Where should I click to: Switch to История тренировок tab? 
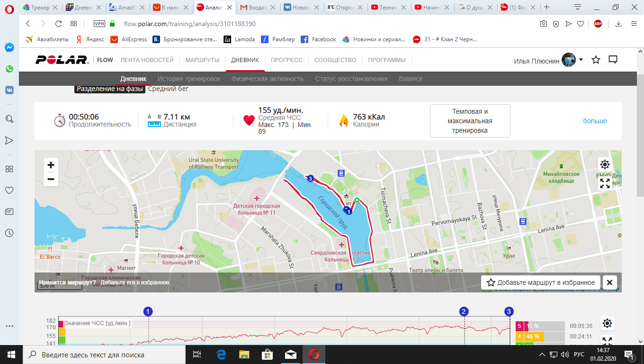[189, 79]
